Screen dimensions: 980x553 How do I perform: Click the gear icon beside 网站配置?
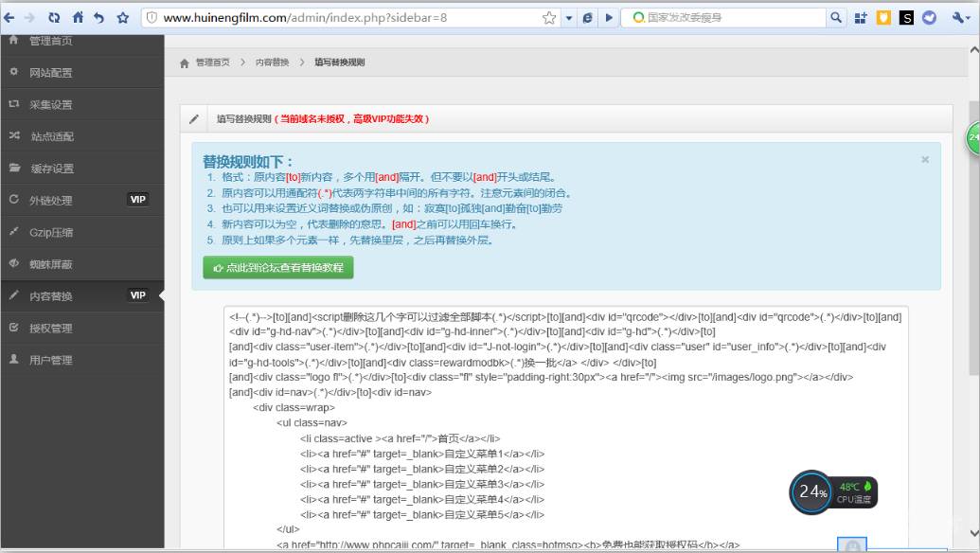[x=14, y=72]
